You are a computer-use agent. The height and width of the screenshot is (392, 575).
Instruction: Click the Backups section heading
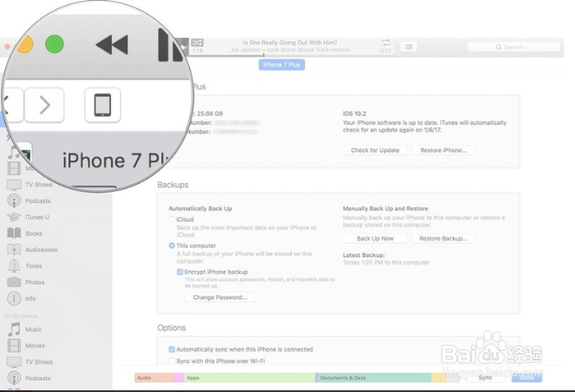(173, 185)
